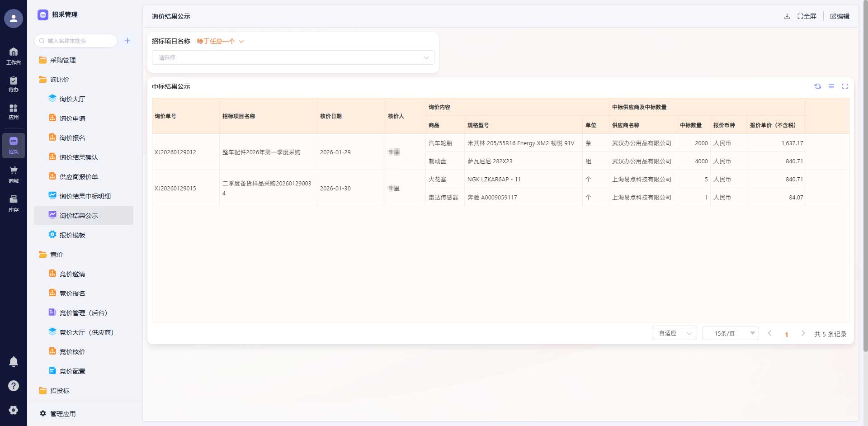Click download icon in page header
Screen dimensions: 868x426
(x=787, y=16)
